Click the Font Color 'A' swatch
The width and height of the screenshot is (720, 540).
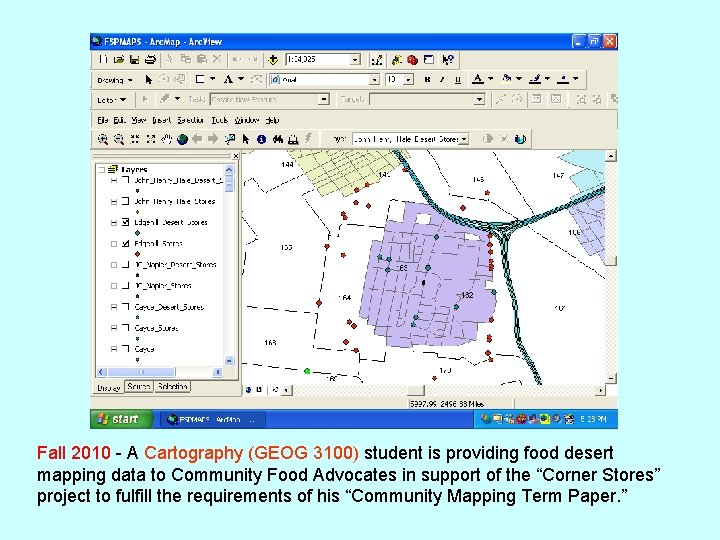click(478, 79)
